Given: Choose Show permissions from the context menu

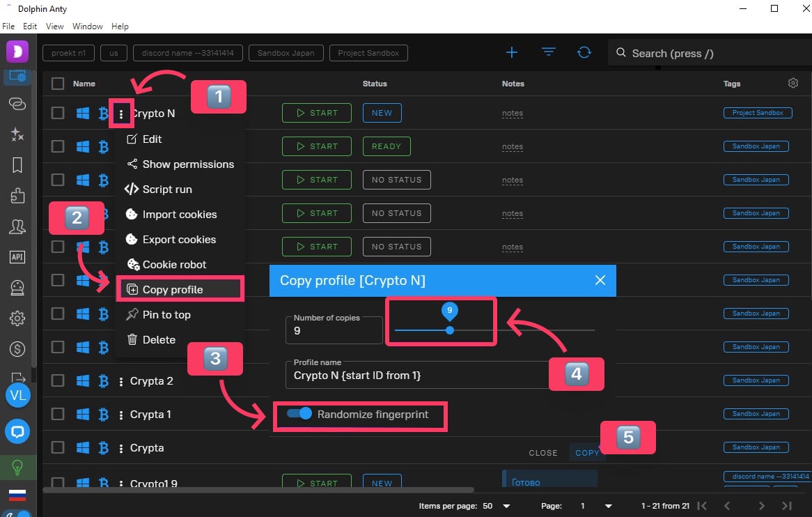Looking at the screenshot, I should click(180, 164).
